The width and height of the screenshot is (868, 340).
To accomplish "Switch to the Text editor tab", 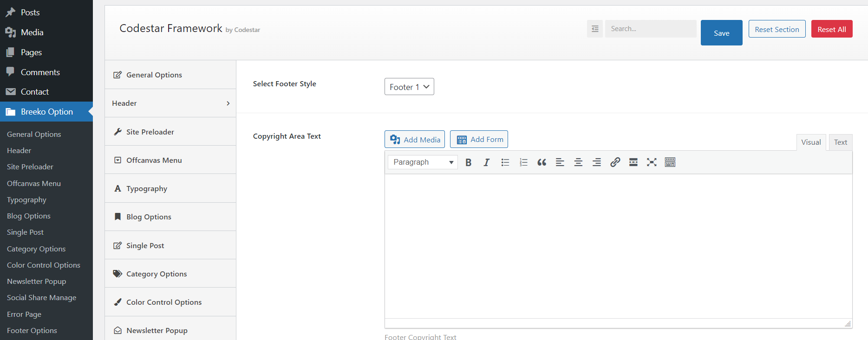I will click(x=840, y=142).
